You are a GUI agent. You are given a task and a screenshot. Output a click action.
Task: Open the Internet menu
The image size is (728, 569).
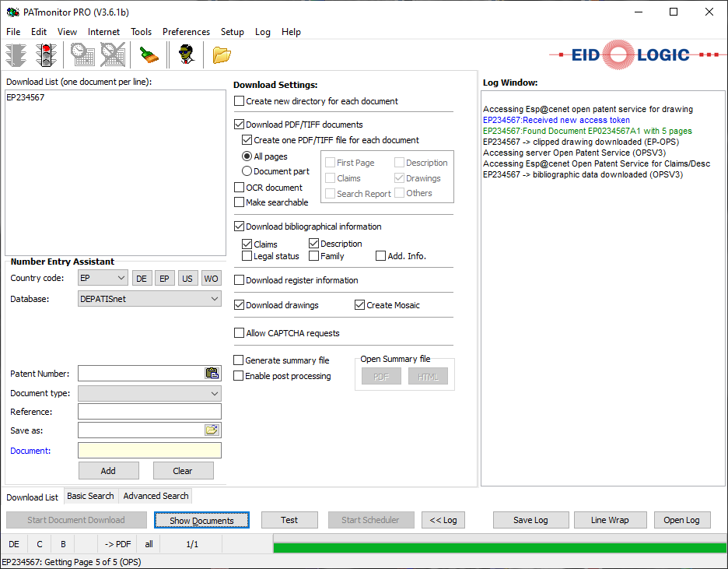point(103,32)
